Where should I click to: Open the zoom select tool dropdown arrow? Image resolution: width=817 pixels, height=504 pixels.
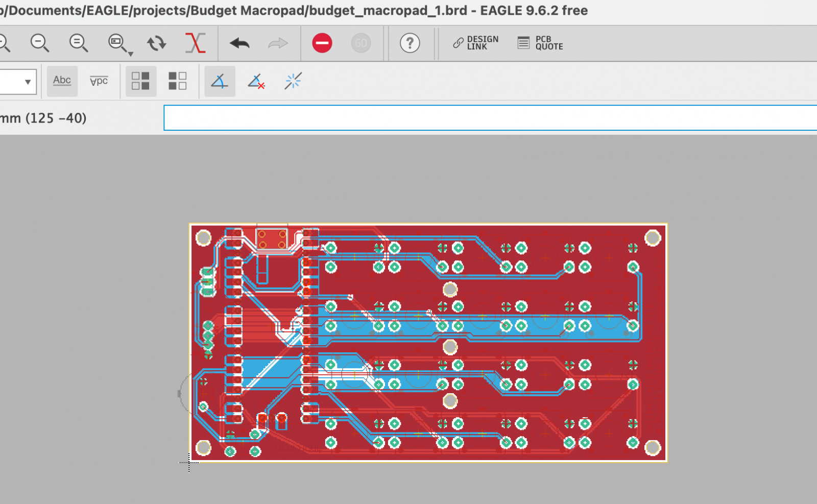pyautogui.click(x=131, y=54)
